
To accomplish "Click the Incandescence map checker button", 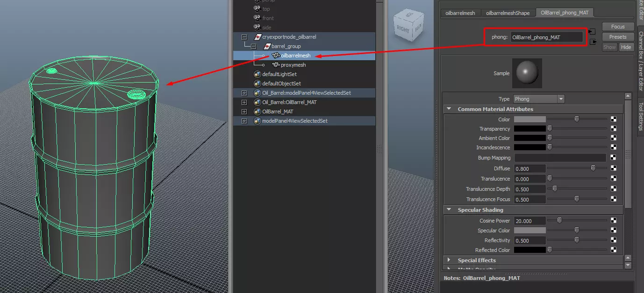I will (613, 147).
